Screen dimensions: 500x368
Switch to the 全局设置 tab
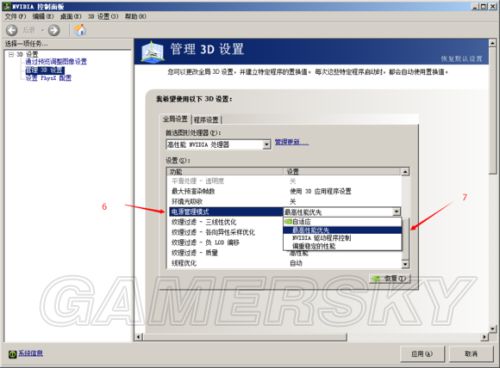pos(175,119)
